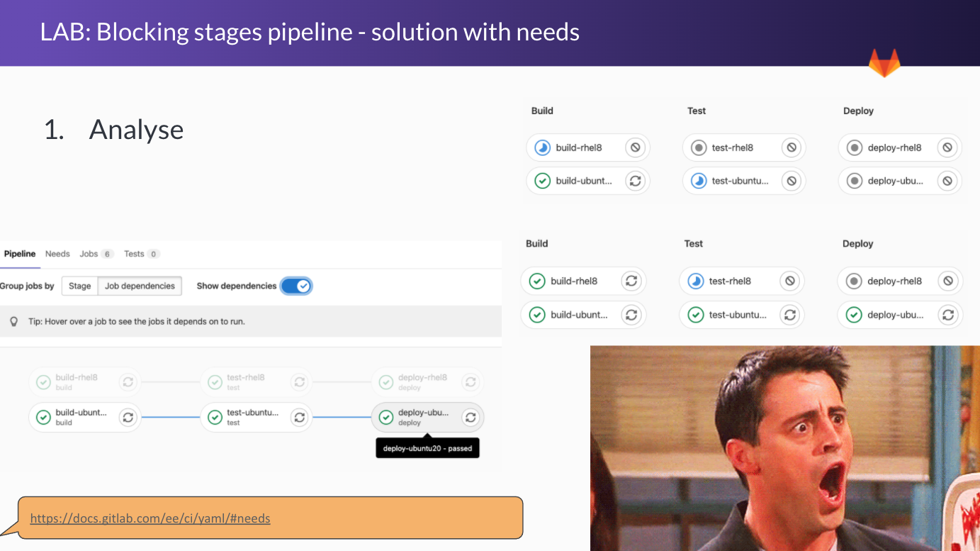Switch to the Needs tab
Viewport: 980px width, 551px height.
(x=57, y=254)
